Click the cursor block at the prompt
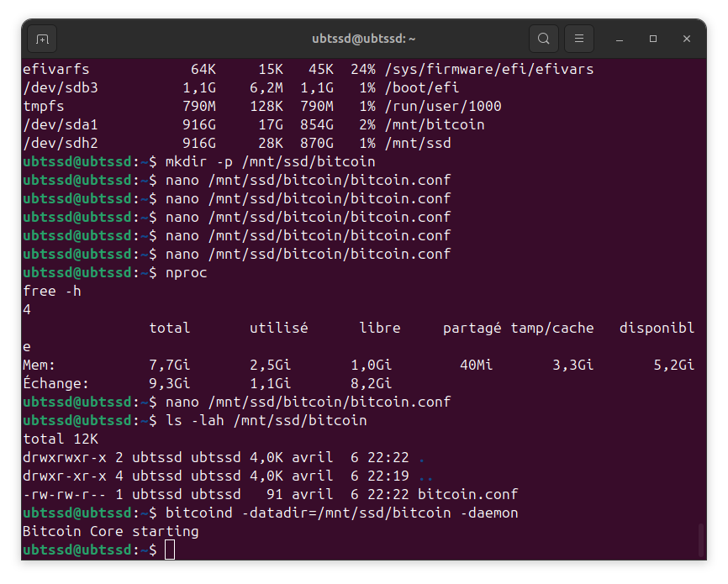The image size is (728, 584). click(x=170, y=550)
